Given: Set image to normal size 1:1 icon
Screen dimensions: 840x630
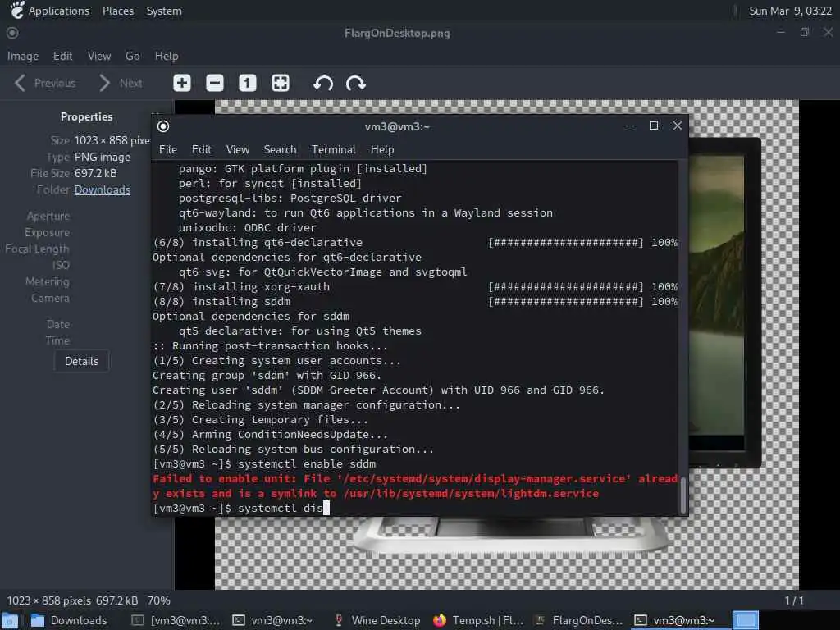Looking at the screenshot, I should click(248, 83).
